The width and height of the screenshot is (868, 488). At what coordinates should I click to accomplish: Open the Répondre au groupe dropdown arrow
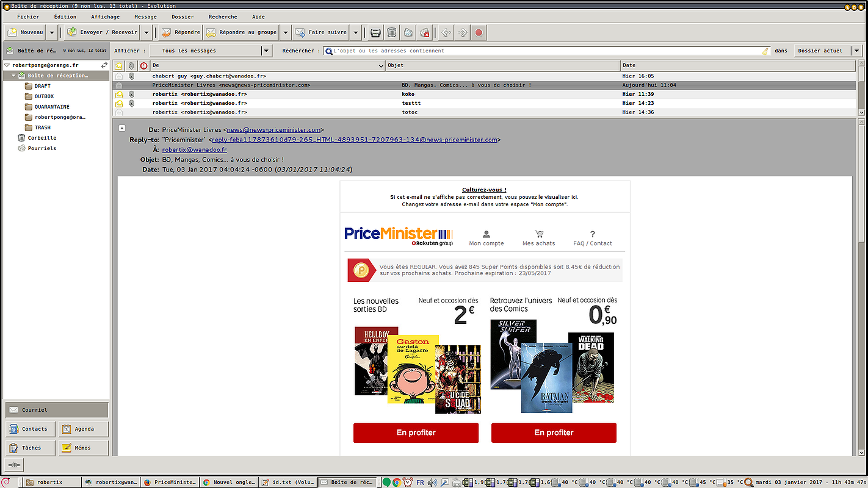(x=286, y=32)
